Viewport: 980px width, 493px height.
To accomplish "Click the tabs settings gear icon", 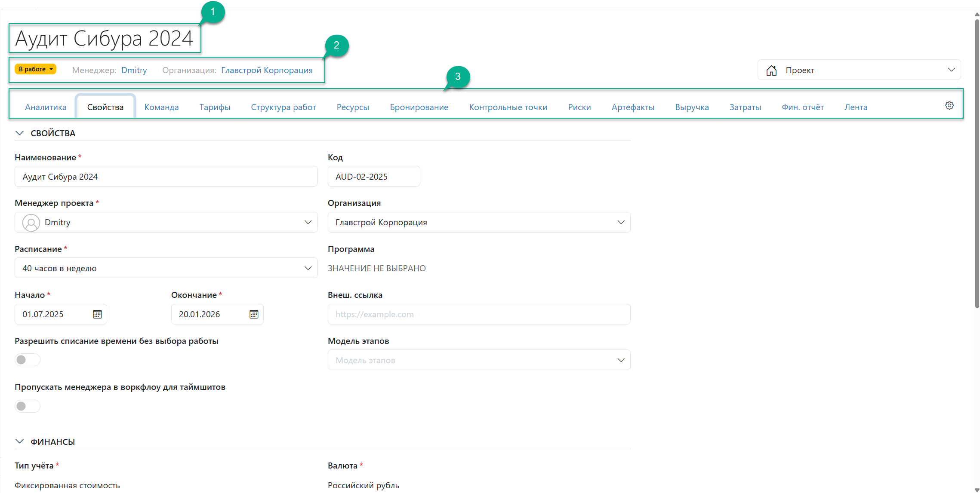I will coord(949,106).
